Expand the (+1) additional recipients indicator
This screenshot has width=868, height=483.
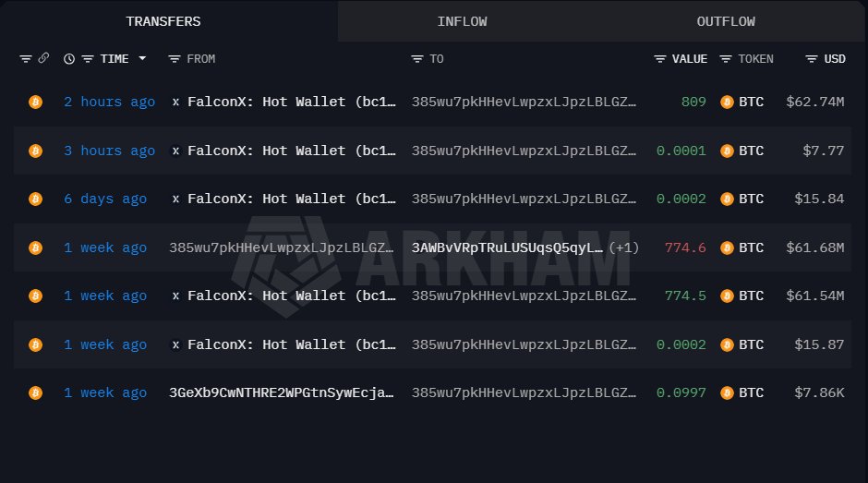coord(624,248)
